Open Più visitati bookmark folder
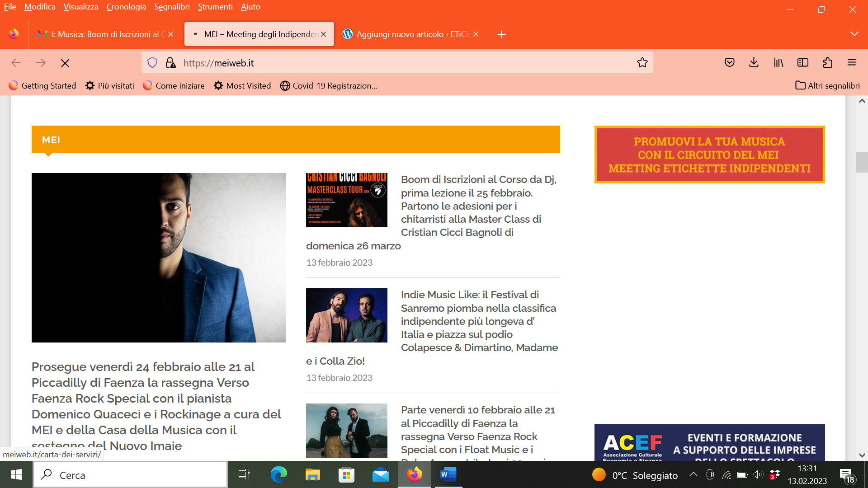 click(x=110, y=86)
